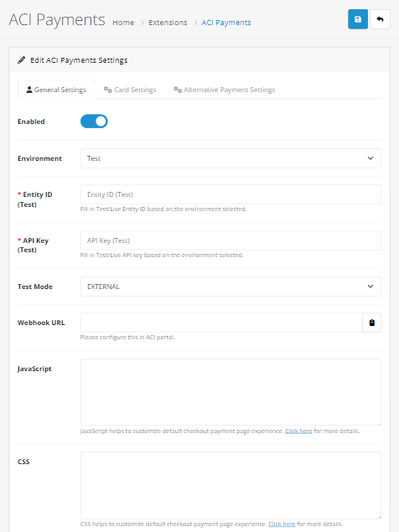Follow 'Click here' link under JavaScript
This screenshot has height=532, width=399.
(298, 431)
